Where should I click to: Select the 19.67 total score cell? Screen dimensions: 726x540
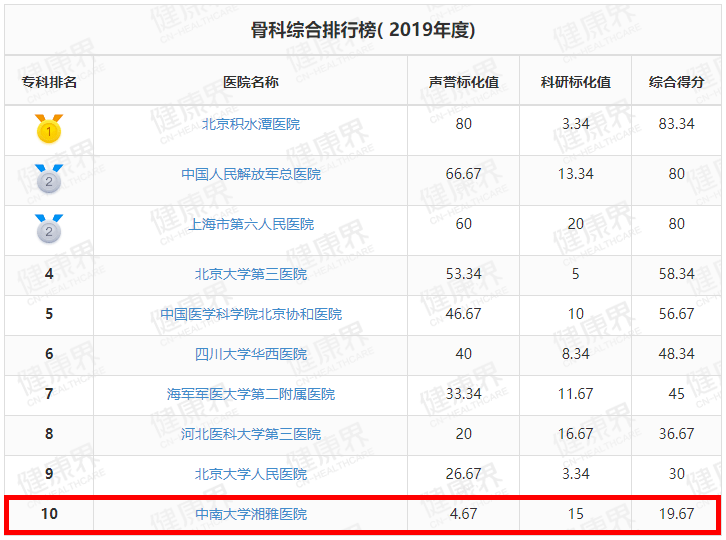[x=676, y=514]
